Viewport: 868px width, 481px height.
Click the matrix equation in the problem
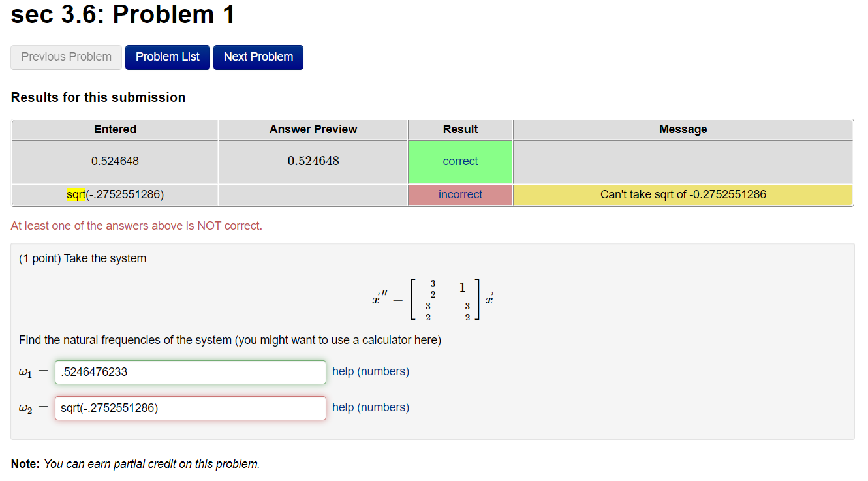click(x=433, y=299)
